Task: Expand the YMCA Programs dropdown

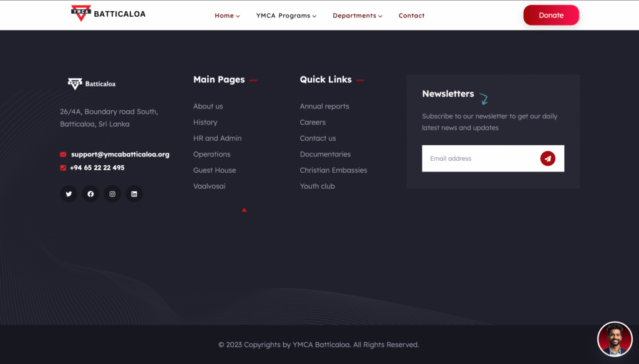Action: pyautogui.click(x=286, y=16)
